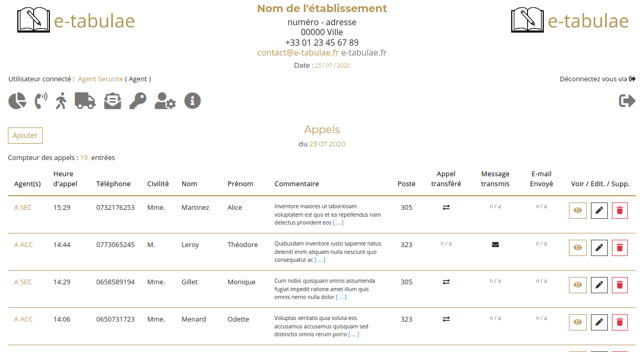Click transferred call icon in Menard row
Viewport: 644px width, 352px height.
point(446,319)
